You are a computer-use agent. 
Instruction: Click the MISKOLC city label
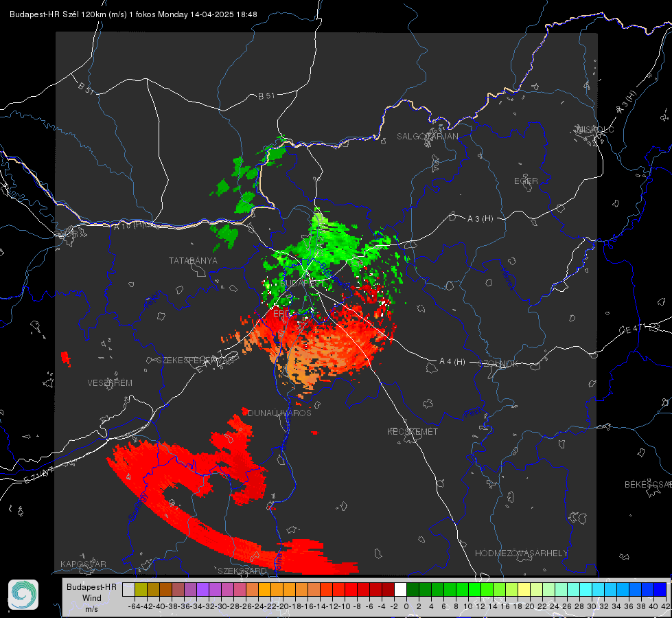tap(595, 129)
